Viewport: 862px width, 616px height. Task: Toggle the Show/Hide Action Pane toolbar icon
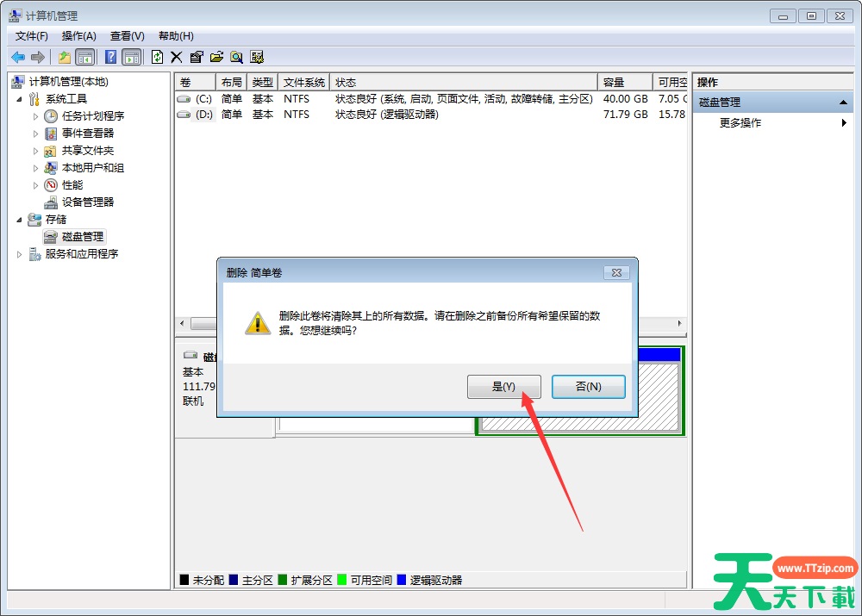[132, 57]
